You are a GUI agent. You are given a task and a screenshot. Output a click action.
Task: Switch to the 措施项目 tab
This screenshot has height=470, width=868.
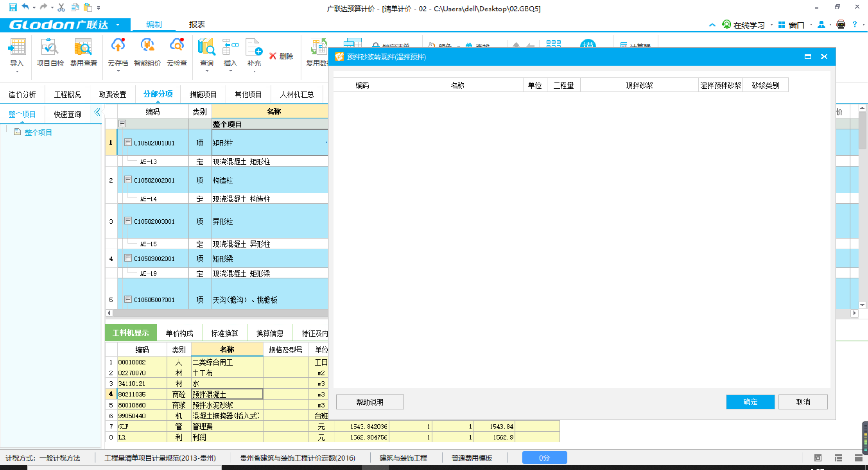(x=203, y=94)
